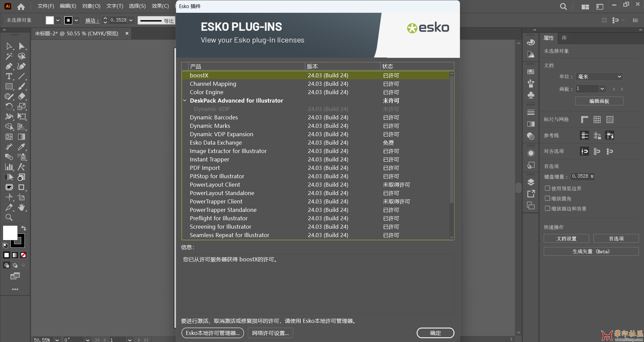Open the artboard navigation dropdown
This screenshot has height=342, width=644.
pos(130,340)
